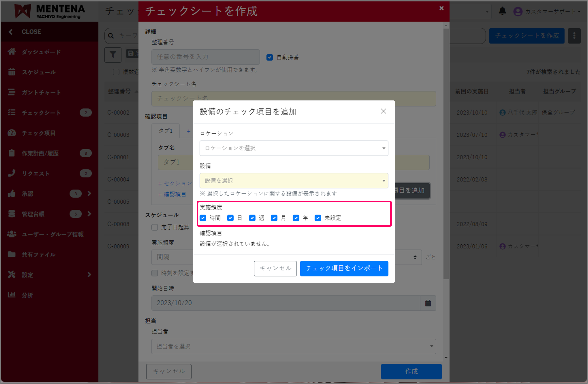Open the ダッシュボード from the sidebar
The height and width of the screenshot is (384, 588).
[x=41, y=52]
